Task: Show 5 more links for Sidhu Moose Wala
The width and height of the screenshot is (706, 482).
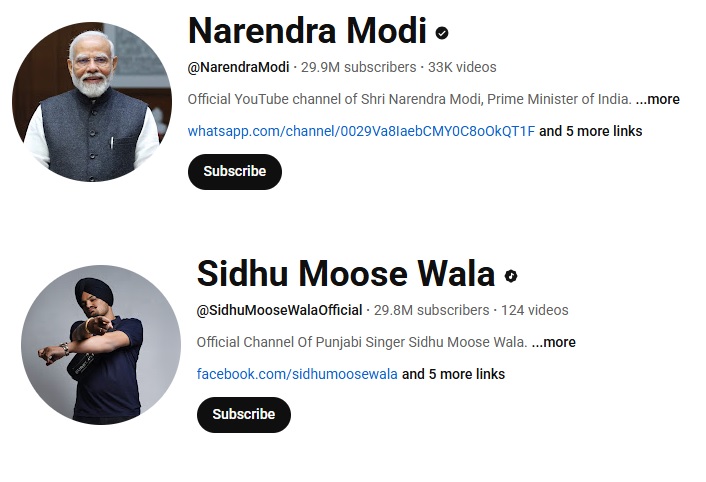Action: coord(453,374)
